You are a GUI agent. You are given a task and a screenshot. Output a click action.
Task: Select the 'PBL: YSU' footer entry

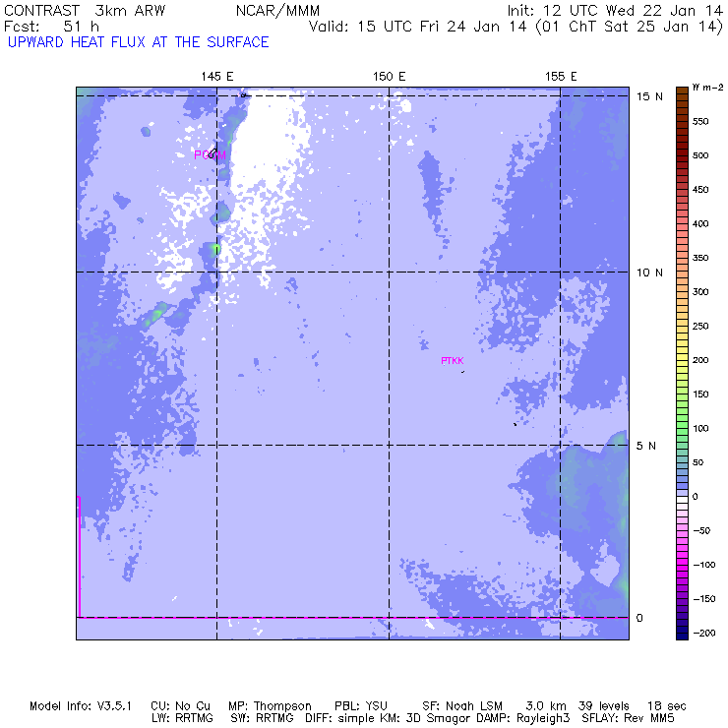pos(361,706)
